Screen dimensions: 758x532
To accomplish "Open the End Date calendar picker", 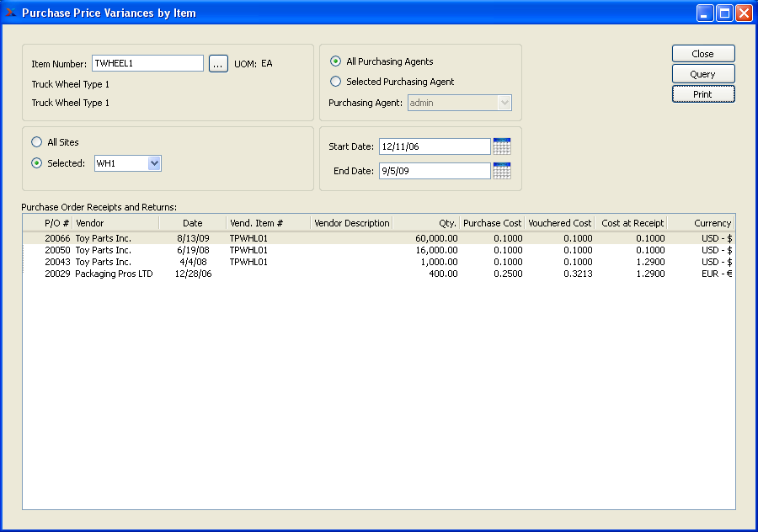I will coord(502,171).
